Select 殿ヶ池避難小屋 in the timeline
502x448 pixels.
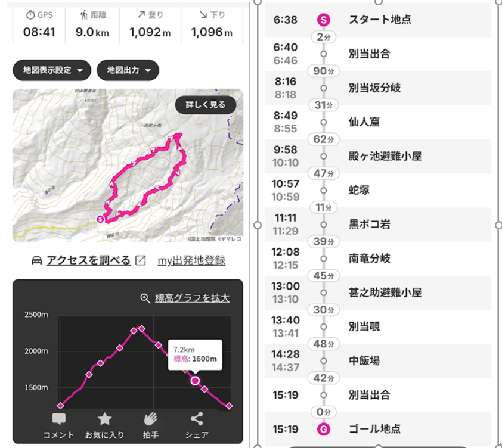(385, 156)
